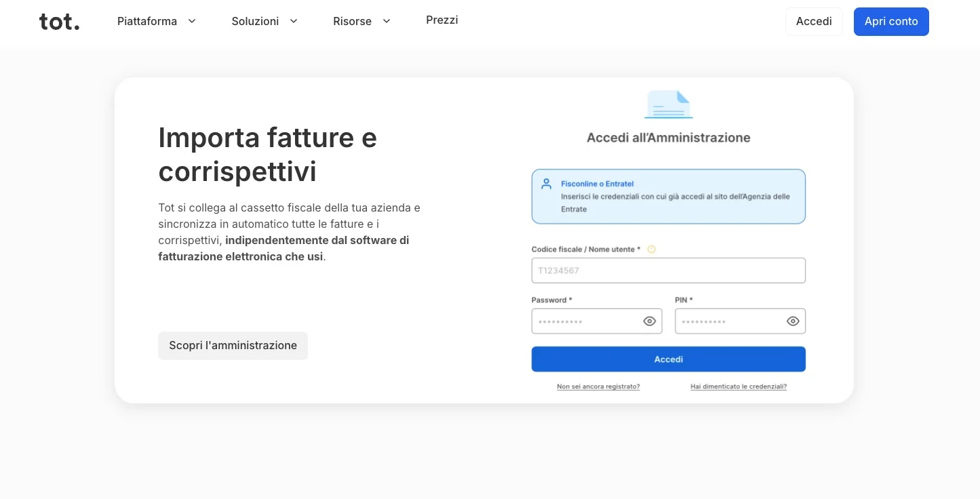Select the Fisconline o Entratel credentials option
Image resolution: width=980 pixels, height=499 pixels.
pos(668,196)
